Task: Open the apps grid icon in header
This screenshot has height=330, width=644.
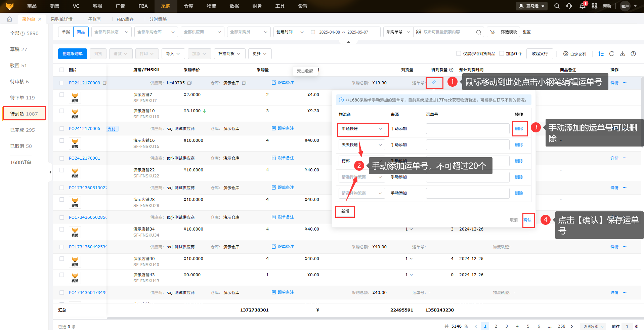Action: point(594,6)
